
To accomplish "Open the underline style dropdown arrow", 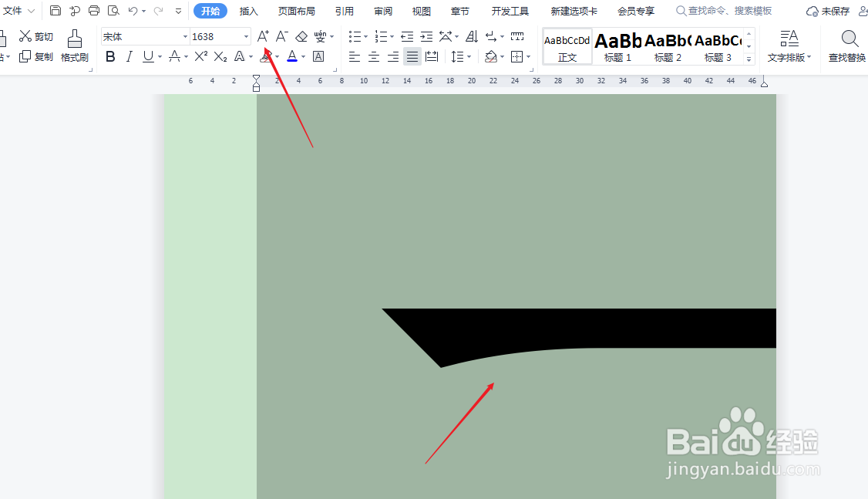I will point(160,57).
